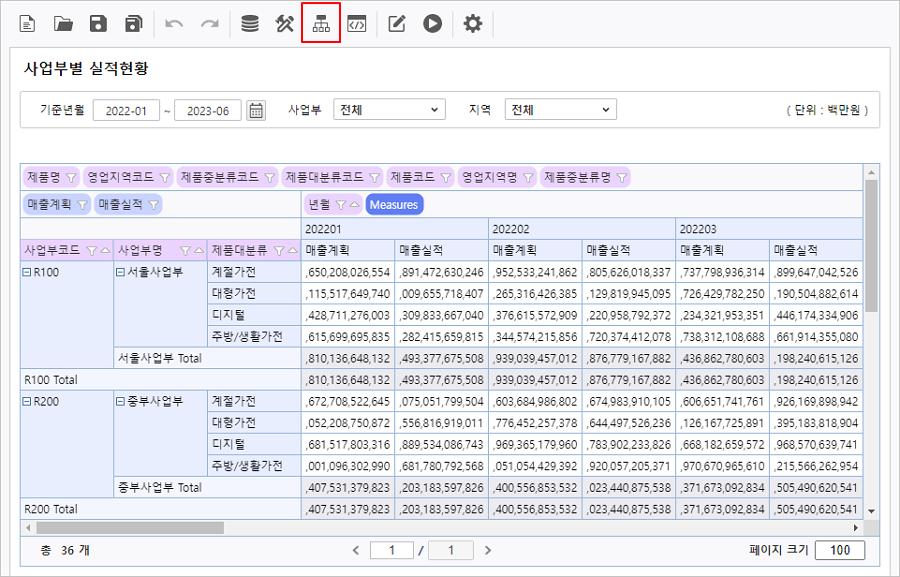Open the code script editor icon
The width and height of the screenshot is (900, 577).
(356, 23)
